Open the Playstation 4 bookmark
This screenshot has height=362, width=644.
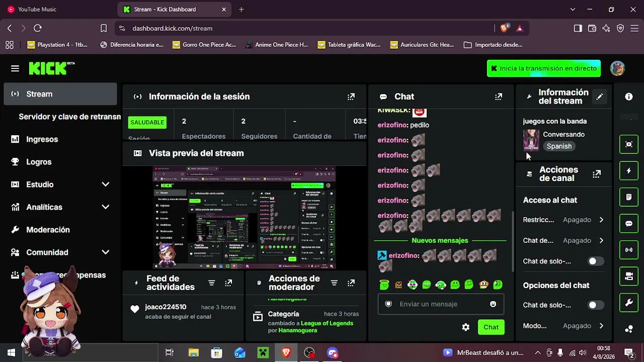pyautogui.click(x=57, y=45)
